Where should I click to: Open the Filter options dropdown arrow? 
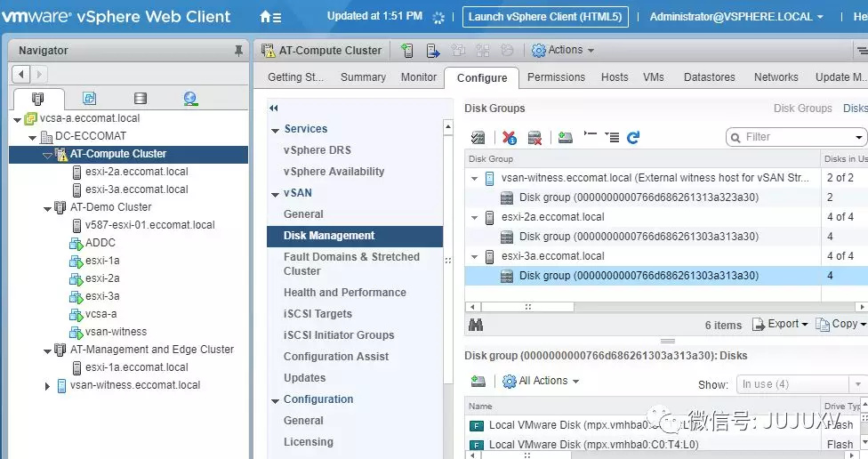click(858, 137)
